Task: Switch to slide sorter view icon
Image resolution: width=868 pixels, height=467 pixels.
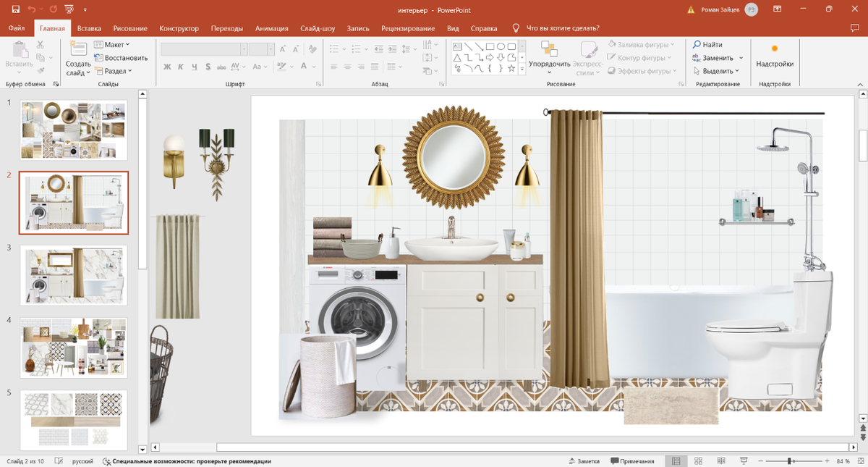Action: pos(698,461)
